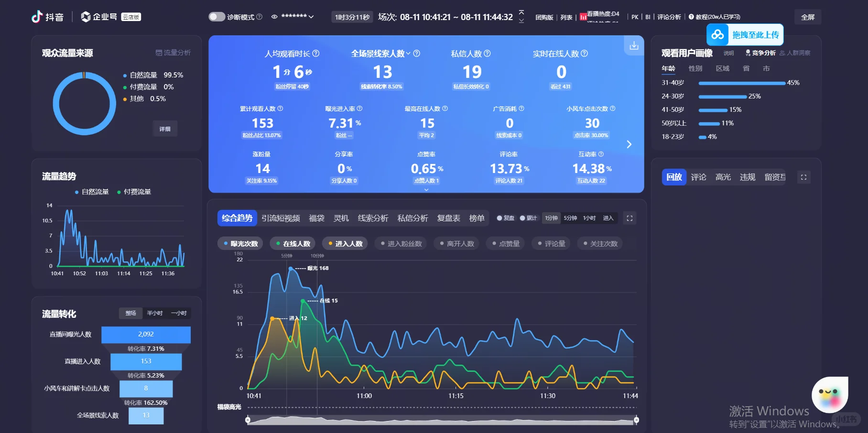The width and height of the screenshot is (868, 433).
Task: Click the 自然流量 legend item in 流量趋势
Action: pos(92,192)
